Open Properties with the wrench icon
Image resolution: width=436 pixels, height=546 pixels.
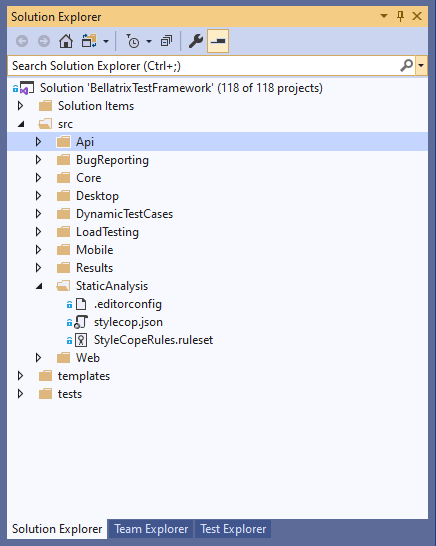click(196, 41)
